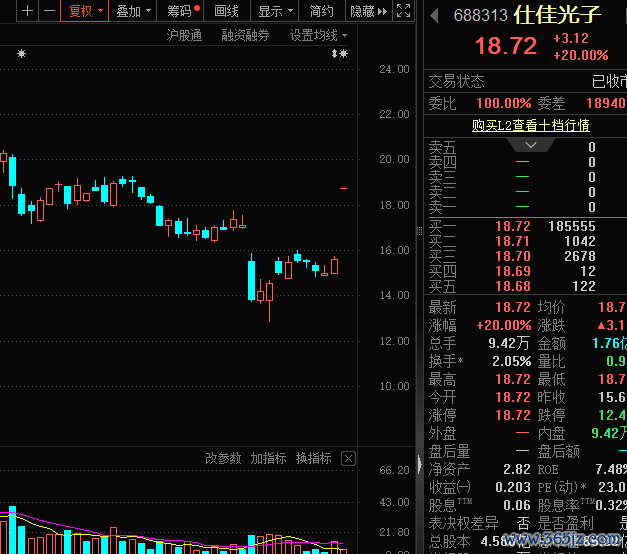Screen dimensions: 627x554
Task: Open the 复权 dropdown
Action: click(x=84, y=11)
